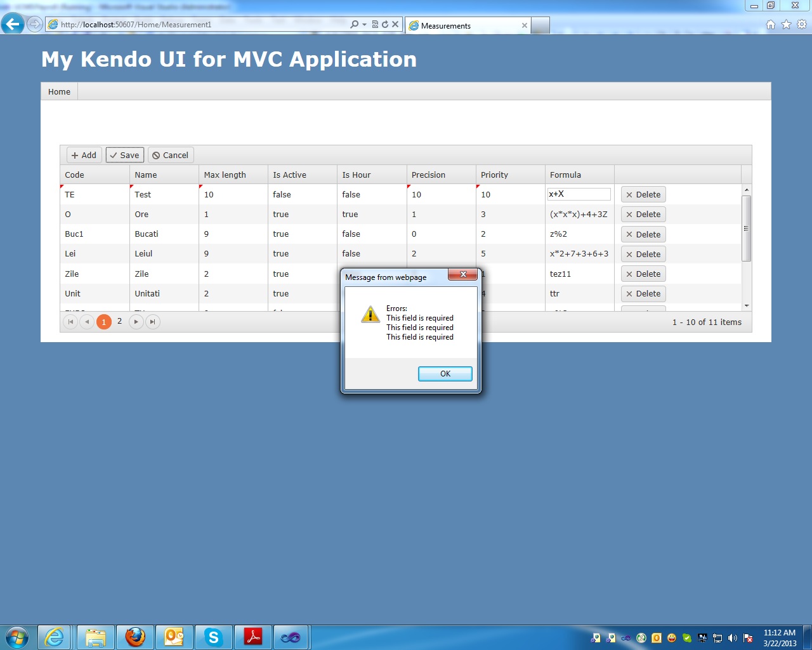Open the Home menu item
Image resolution: width=812 pixels, height=650 pixels.
[x=59, y=91]
